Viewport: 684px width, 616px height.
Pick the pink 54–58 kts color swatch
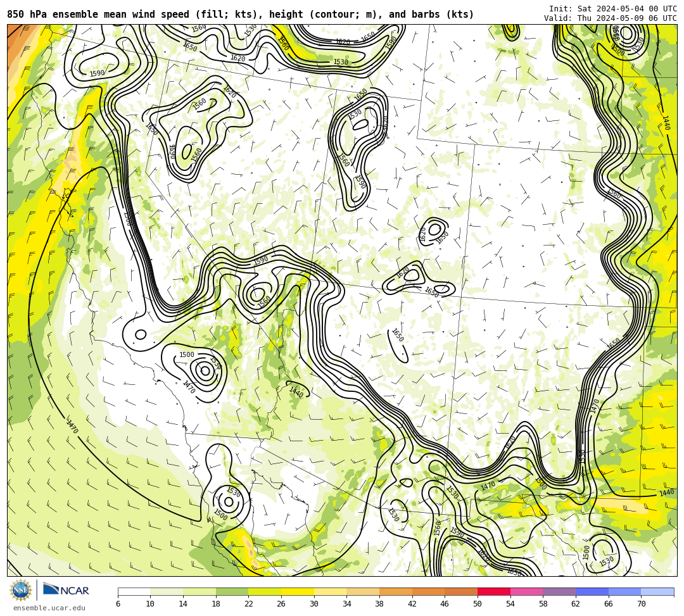(526, 591)
